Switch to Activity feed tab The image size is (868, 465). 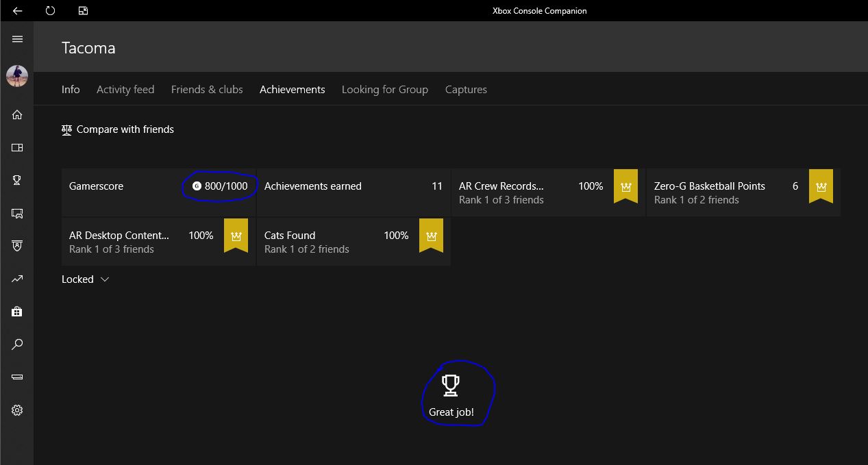click(125, 89)
